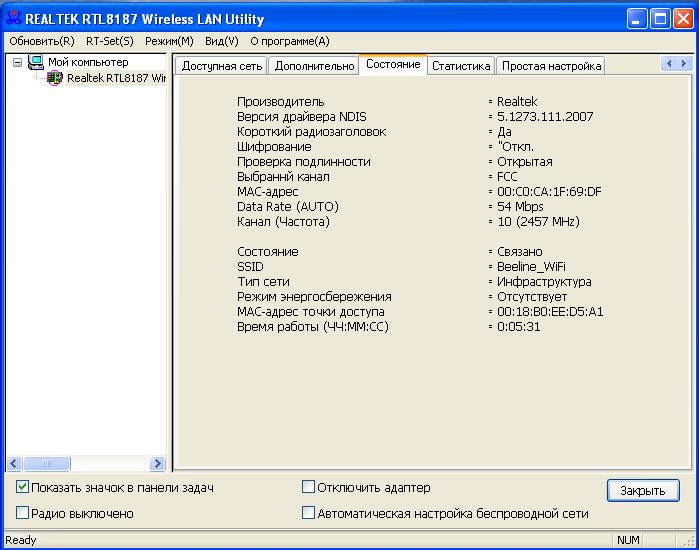Close the window with the red X
Screen dimensions: 699x550
coord(683,19)
